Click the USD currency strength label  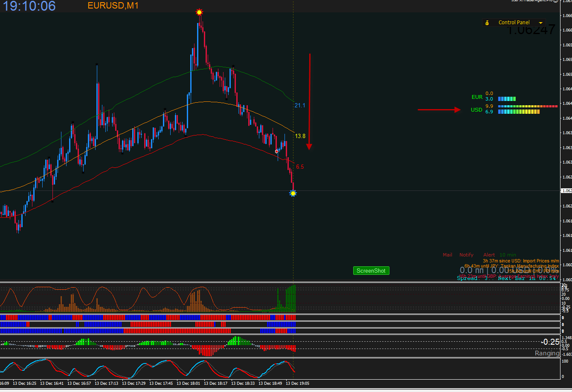click(x=476, y=110)
